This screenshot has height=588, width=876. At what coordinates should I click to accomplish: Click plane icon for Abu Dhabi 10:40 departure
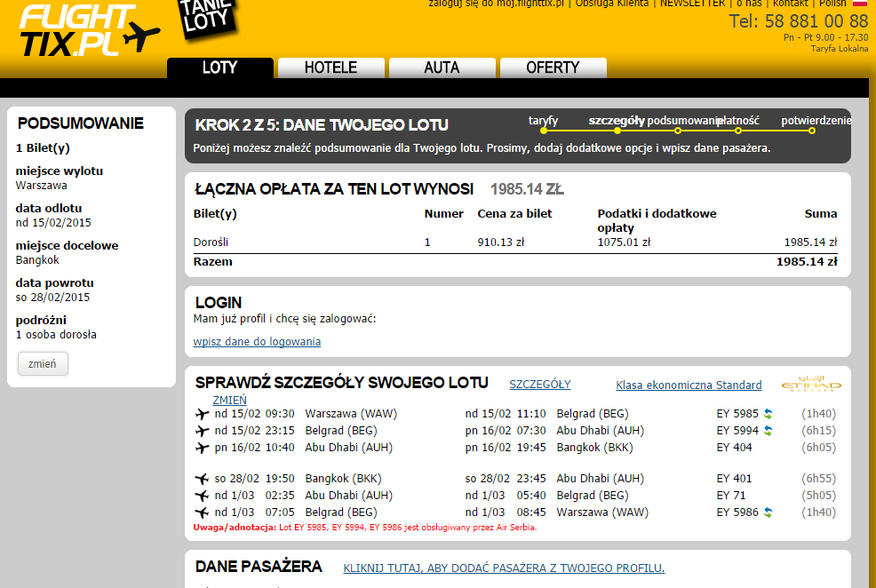tap(203, 448)
